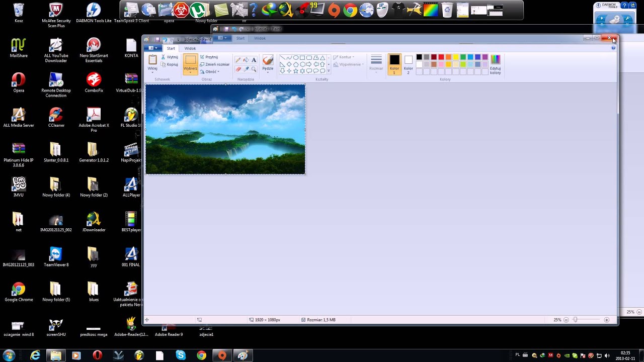644x362 pixels.
Task: Click the TeamViewer 8 desktop icon
Action: [56, 256]
